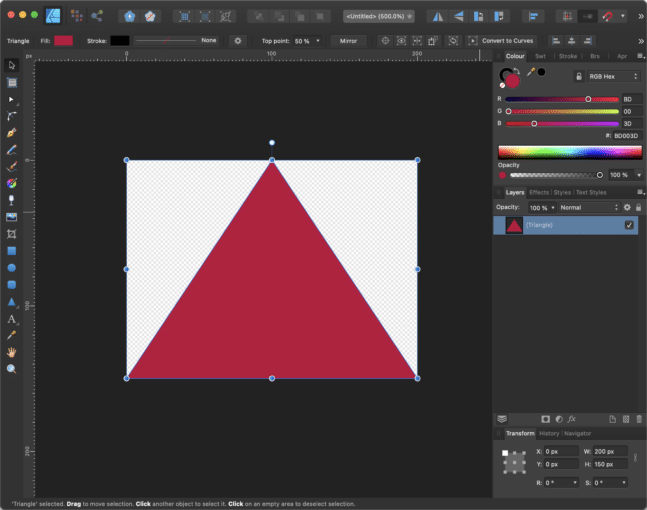The image size is (647, 510).
Task: Open snapping options dropdown arrow
Action: tap(623, 17)
